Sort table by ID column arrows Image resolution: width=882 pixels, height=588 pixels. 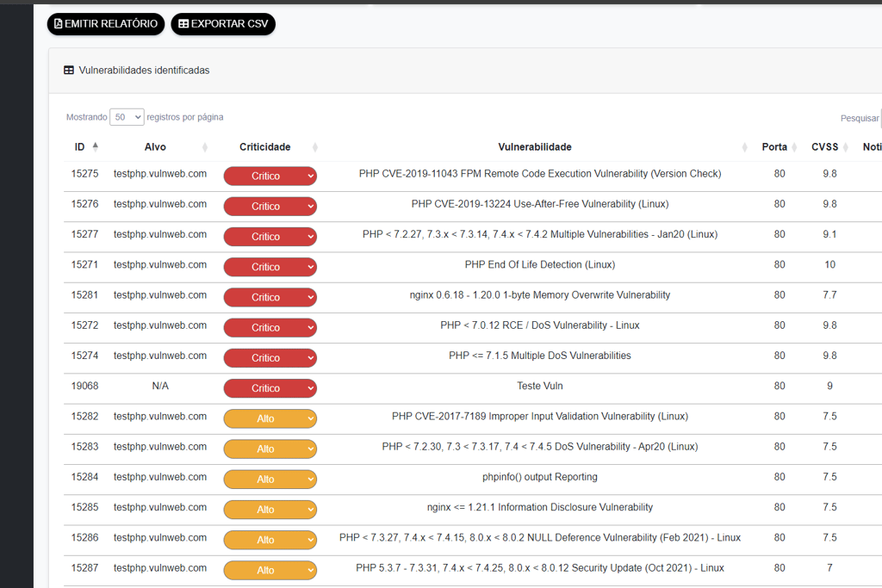96,147
